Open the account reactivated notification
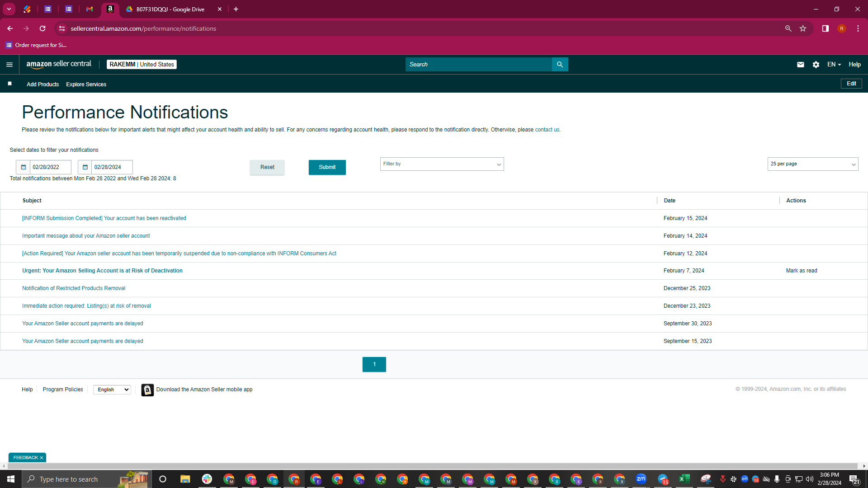The width and height of the screenshot is (868, 488). (104, 218)
